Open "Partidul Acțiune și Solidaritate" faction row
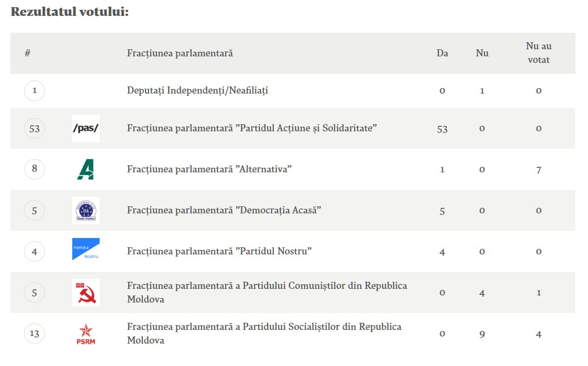Screen dimensions: 588x366 [252, 128]
